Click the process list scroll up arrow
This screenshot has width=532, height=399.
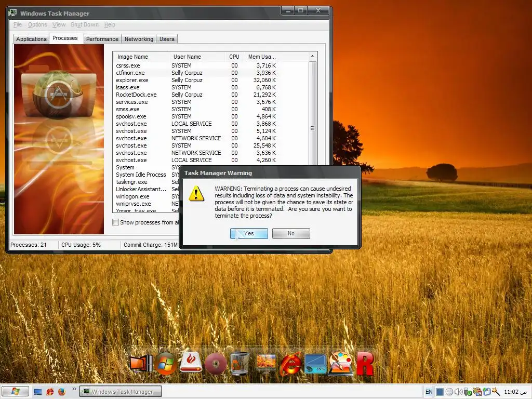coord(312,56)
